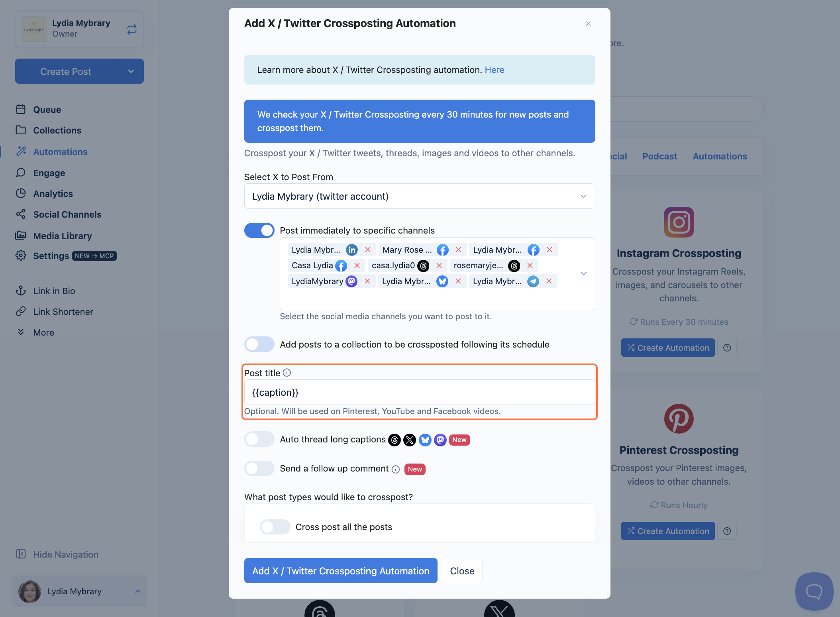Expand the Create Post dropdown arrow
The image size is (840, 617).
(x=130, y=71)
